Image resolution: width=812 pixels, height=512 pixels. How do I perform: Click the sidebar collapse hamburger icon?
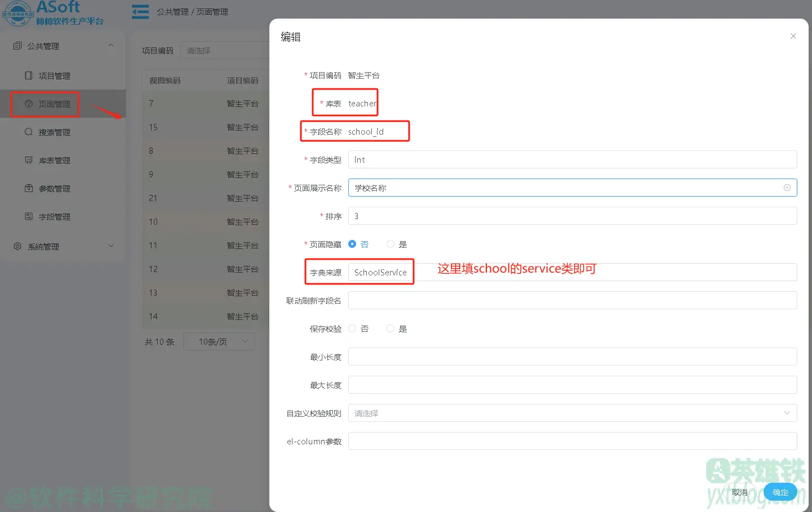pyautogui.click(x=140, y=12)
